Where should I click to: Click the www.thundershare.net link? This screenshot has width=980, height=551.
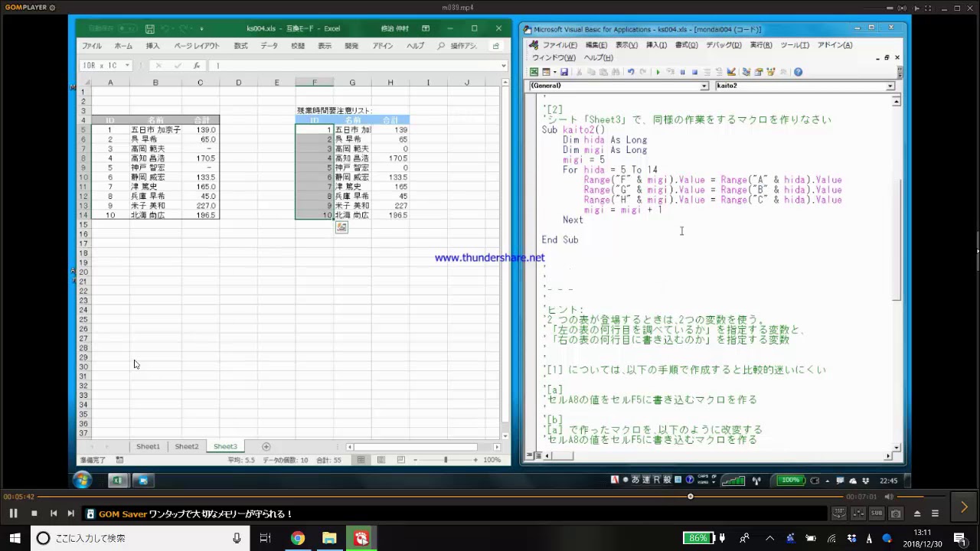coord(489,258)
